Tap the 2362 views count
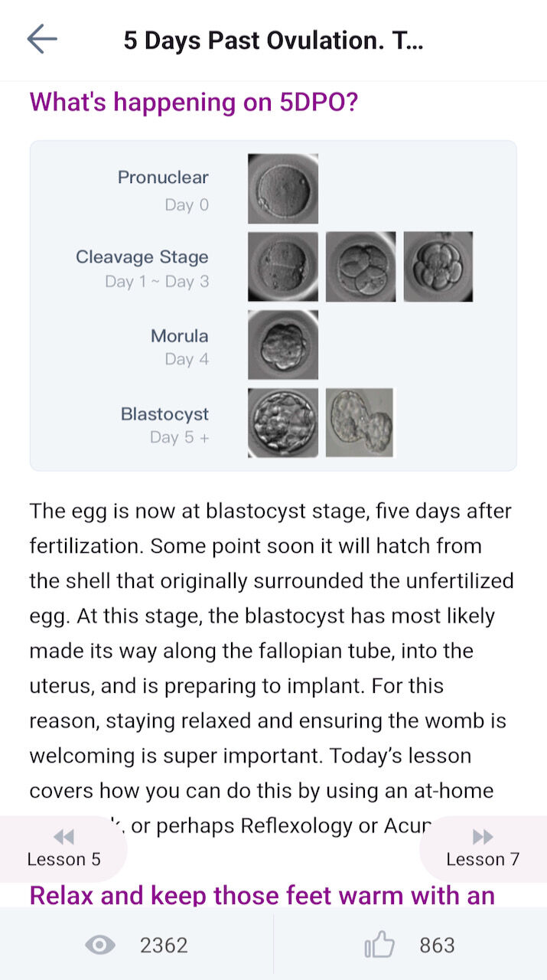Screen dimensions: 547x980 164,946
